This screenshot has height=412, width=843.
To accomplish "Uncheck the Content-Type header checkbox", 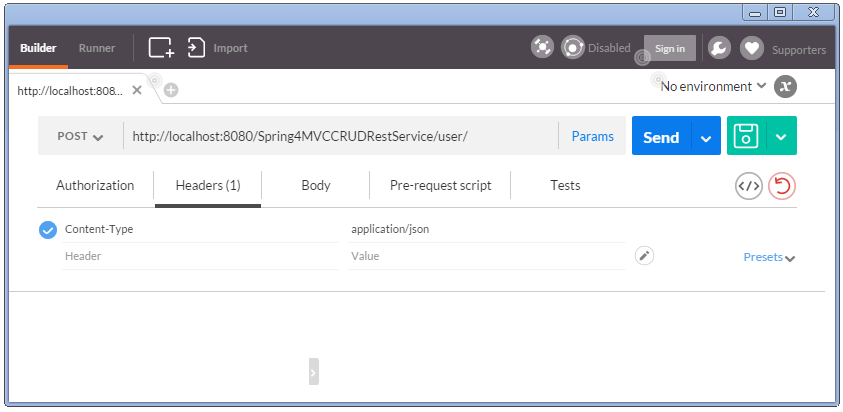I will point(48,230).
